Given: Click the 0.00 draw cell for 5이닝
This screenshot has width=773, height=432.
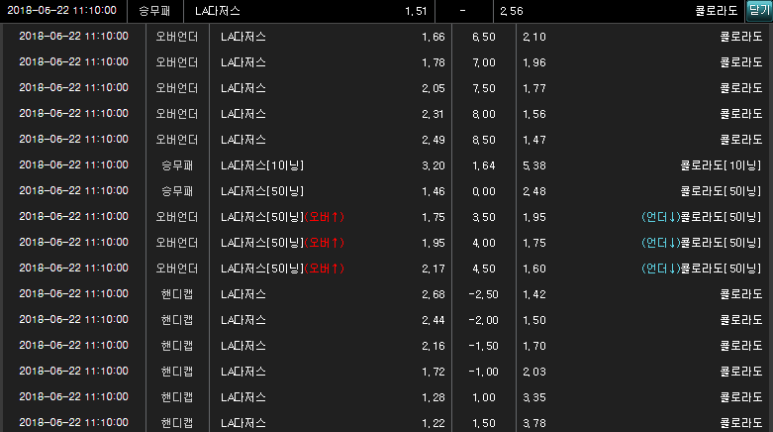Looking at the screenshot, I should 484,191.
